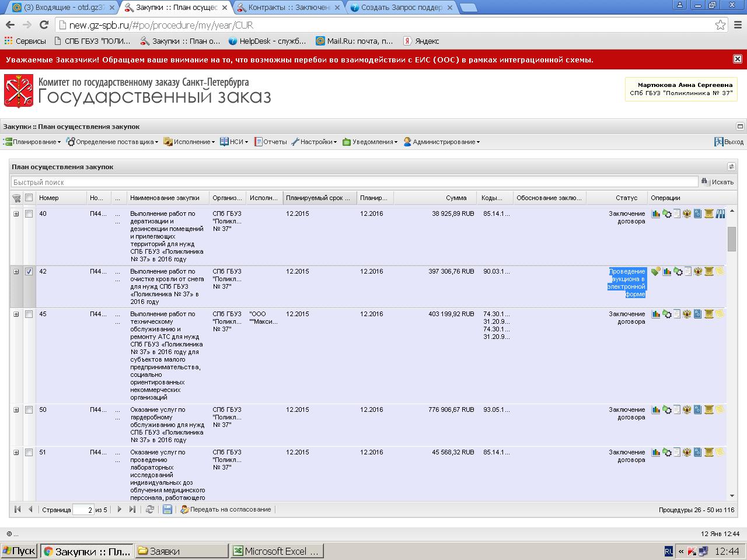The height and width of the screenshot is (560, 747).
Task: Open the Исполнение dropdown menu
Action: coord(189,142)
